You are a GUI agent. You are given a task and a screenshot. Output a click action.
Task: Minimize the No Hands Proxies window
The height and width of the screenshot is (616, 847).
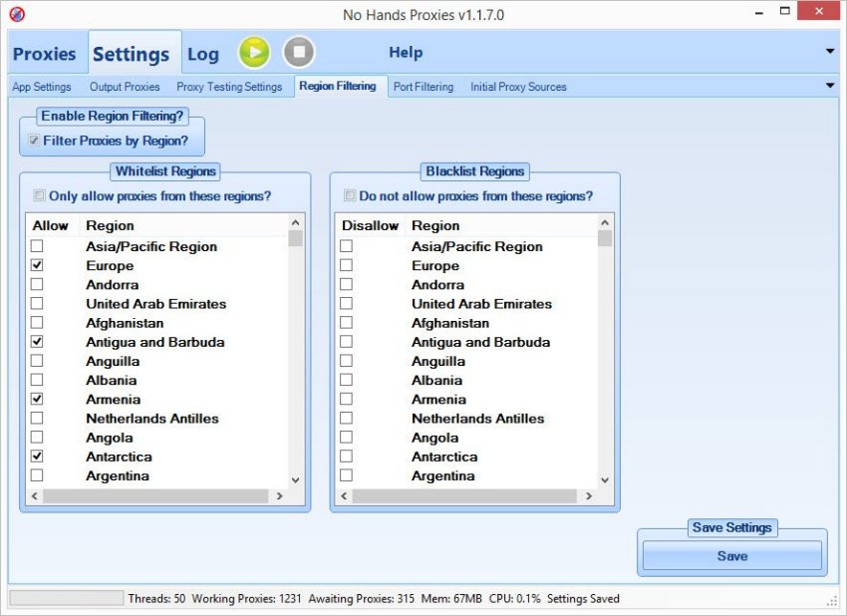[x=759, y=12]
